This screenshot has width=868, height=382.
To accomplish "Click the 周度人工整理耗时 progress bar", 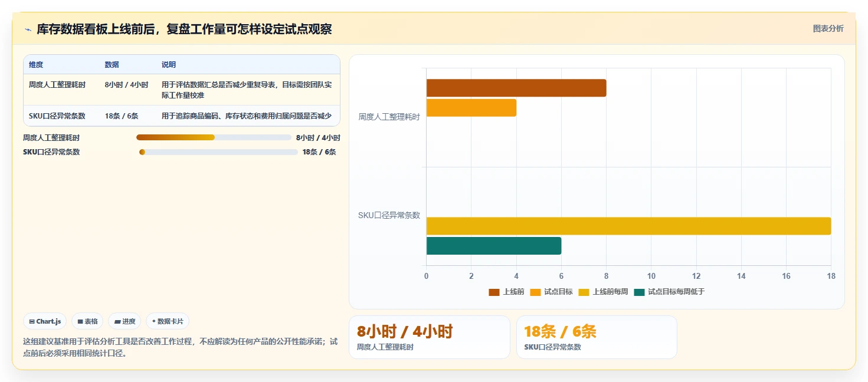I will pos(214,137).
